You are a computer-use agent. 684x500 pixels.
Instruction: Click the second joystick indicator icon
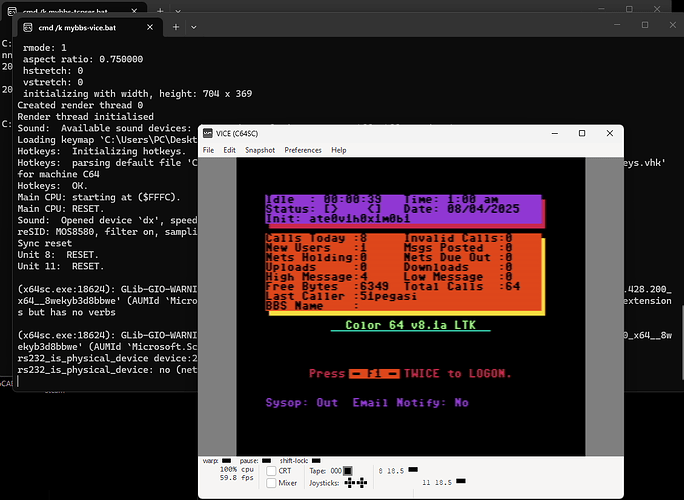(362, 483)
